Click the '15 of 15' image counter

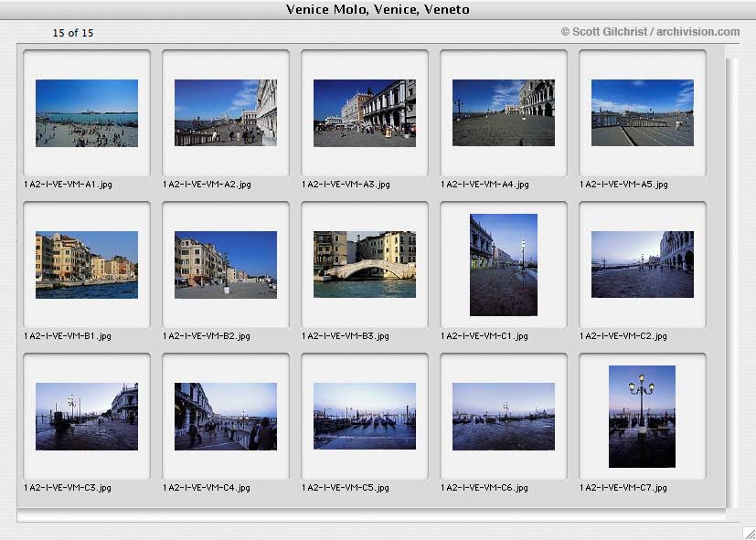point(73,33)
